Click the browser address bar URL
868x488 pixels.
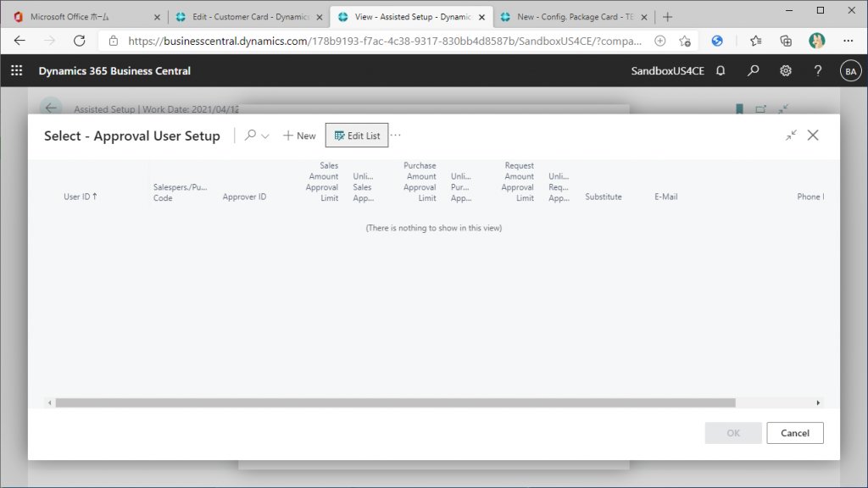385,41
